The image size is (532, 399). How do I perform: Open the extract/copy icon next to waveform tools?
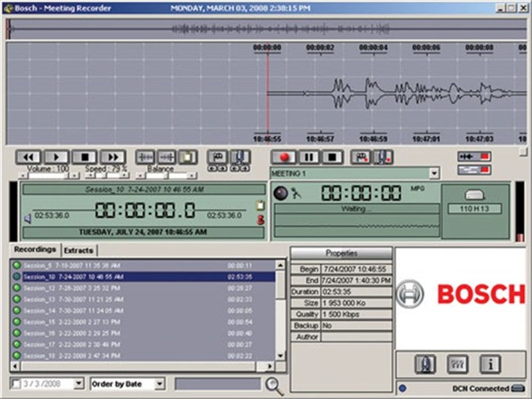(x=186, y=157)
